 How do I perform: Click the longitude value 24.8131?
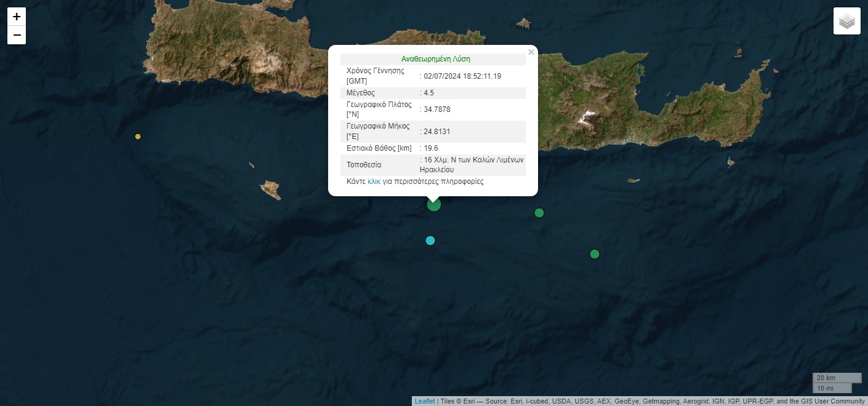436,132
